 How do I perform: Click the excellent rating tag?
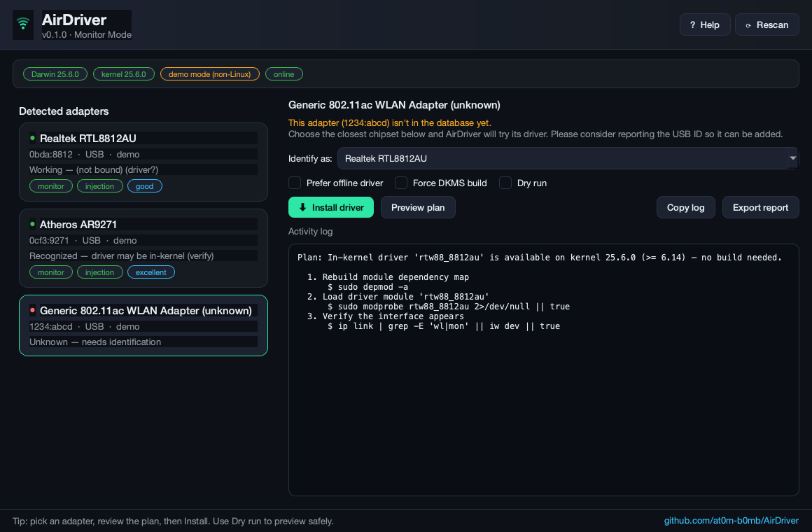(150, 272)
